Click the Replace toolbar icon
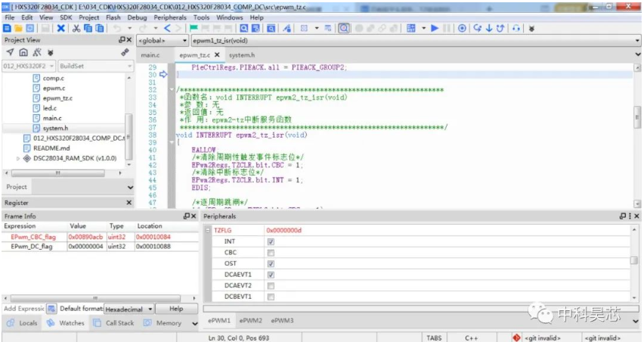 (255, 28)
